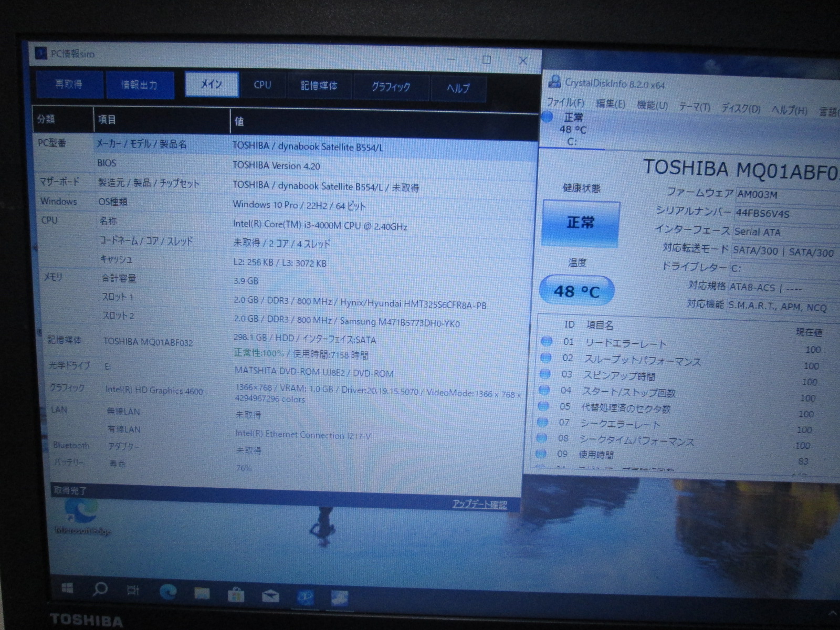Open the ヘルプ tab in PC情報siro
Viewport: 840px width, 630px height.
point(458,88)
